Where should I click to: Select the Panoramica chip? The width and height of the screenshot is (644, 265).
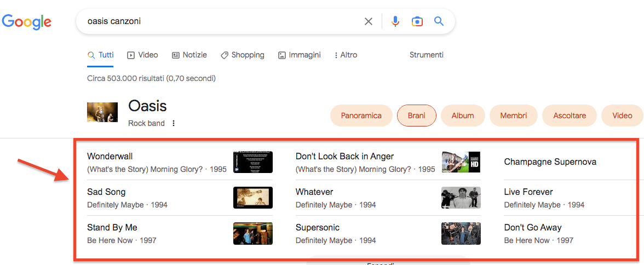point(361,116)
